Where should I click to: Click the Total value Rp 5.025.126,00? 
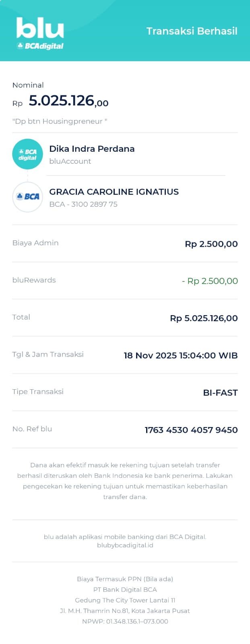click(204, 318)
